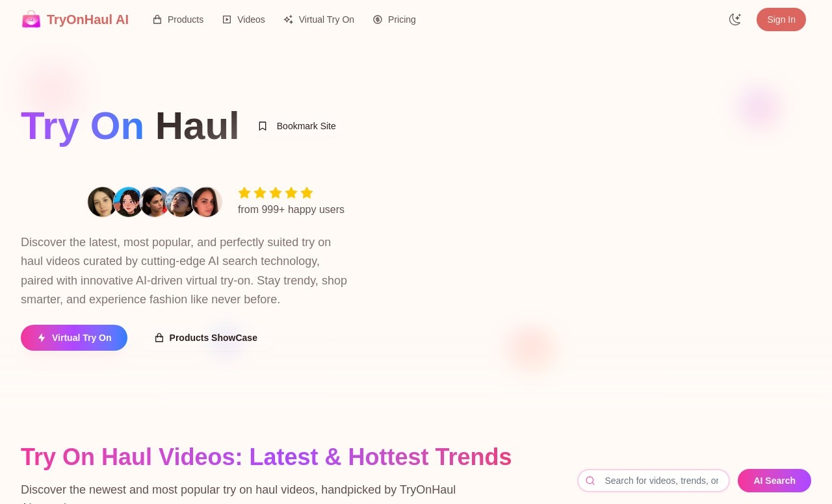Screen dimensions: 832x504
Task: Focus the video search input field
Action: pyautogui.click(x=653, y=481)
